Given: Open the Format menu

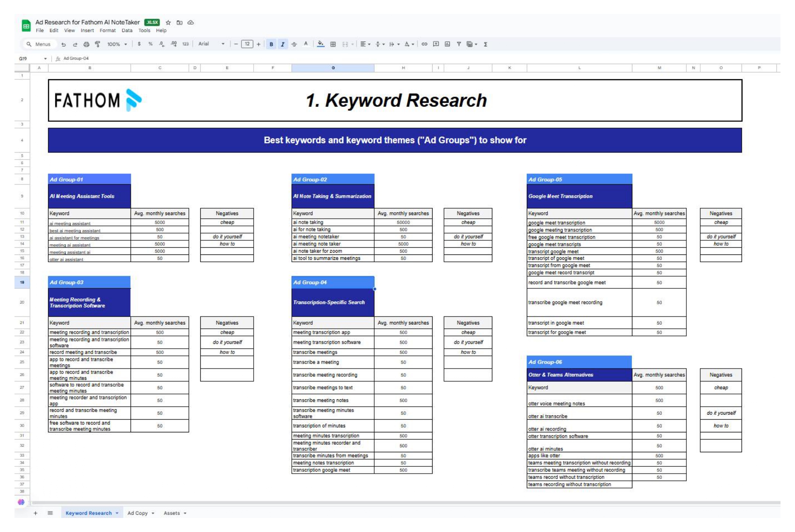Looking at the screenshot, I should [x=107, y=31].
